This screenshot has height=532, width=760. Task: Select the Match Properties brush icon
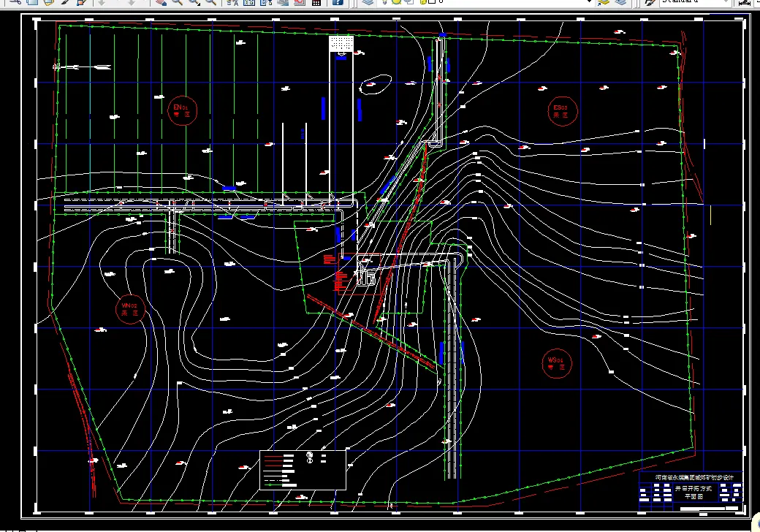[x=65, y=2]
